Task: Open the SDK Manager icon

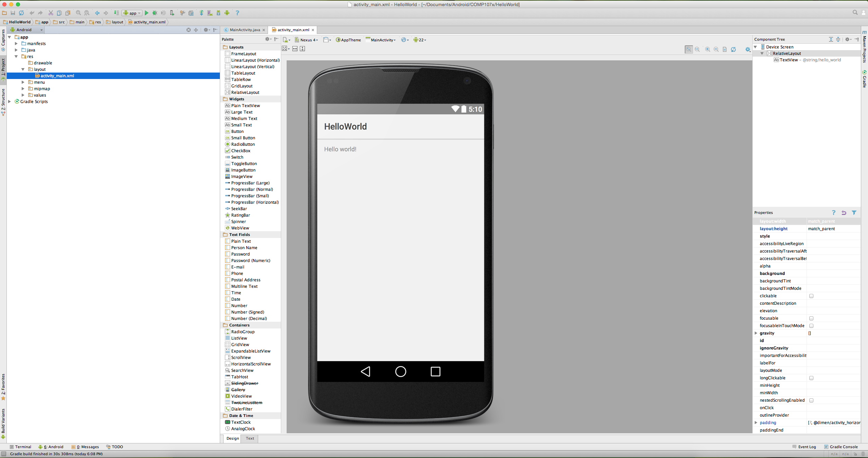Action: click(x=218, y=13)
